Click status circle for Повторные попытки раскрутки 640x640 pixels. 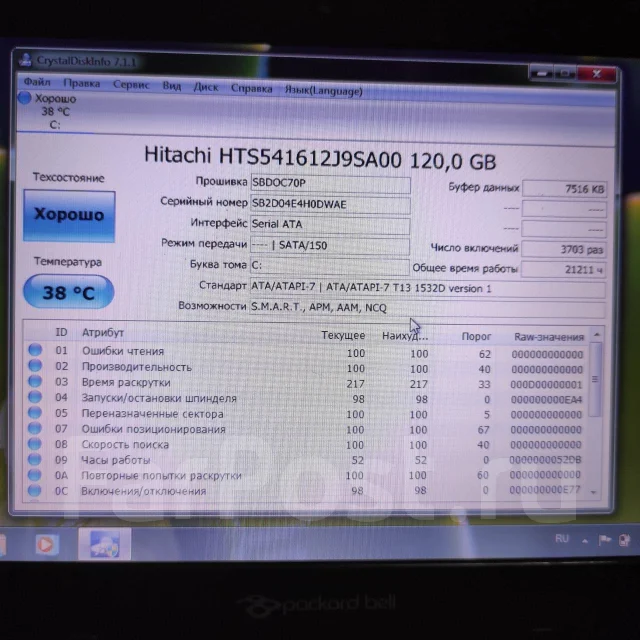[35, 475]
